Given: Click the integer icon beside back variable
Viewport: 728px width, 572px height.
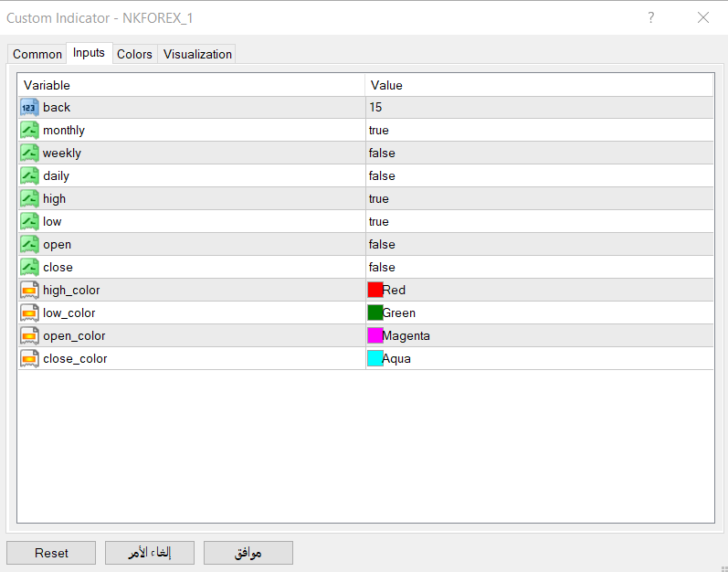Looking at the screenshot, I should tap(29, 108).
